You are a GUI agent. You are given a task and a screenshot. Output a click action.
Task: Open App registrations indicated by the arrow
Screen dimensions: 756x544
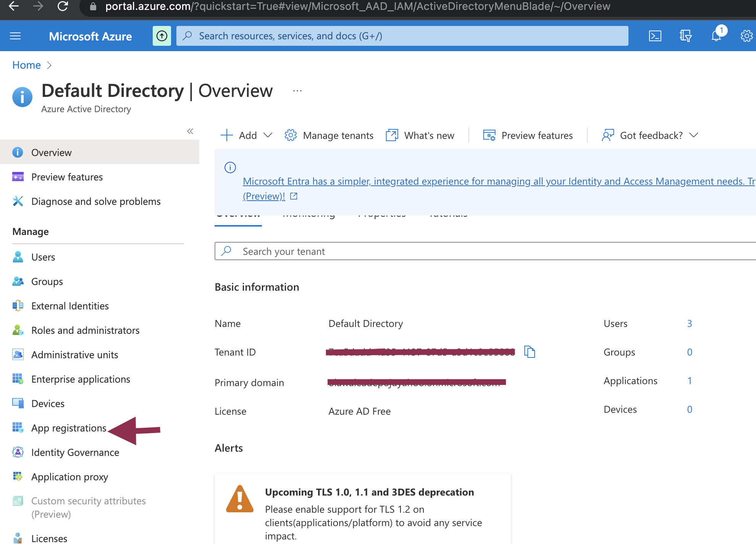[68, 428]
